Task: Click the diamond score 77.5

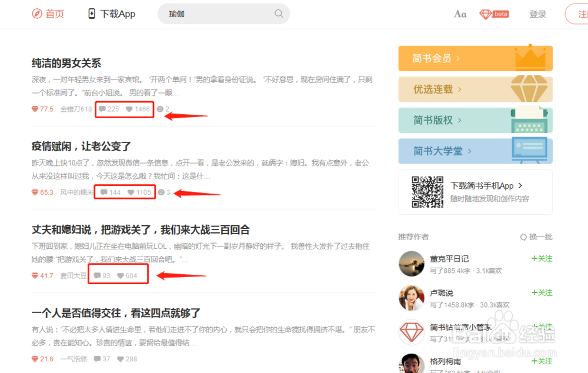Action: [42, 109]
